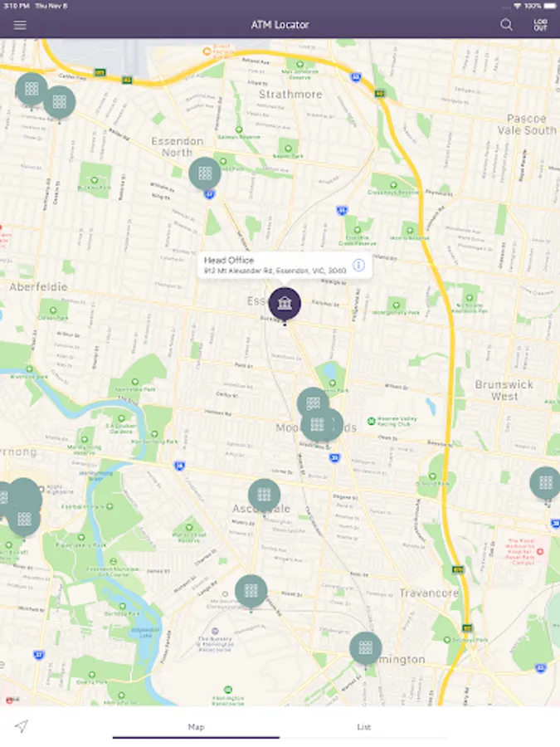Select the ATM pin near Flemington
The width and height of the screenshot is (560, 747).
click(366, 648)
